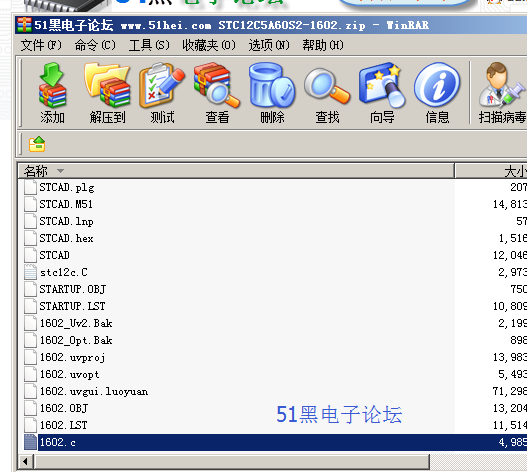Click the file icon of STCAD.M51
Image resolution: width=527 pixels, height=472 pixels.
coord(30,204)
